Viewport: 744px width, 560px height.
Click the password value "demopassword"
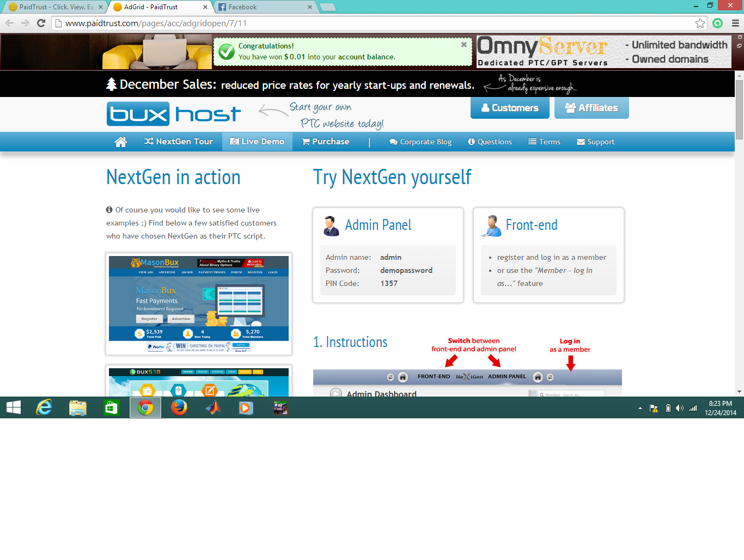(406, 270)
